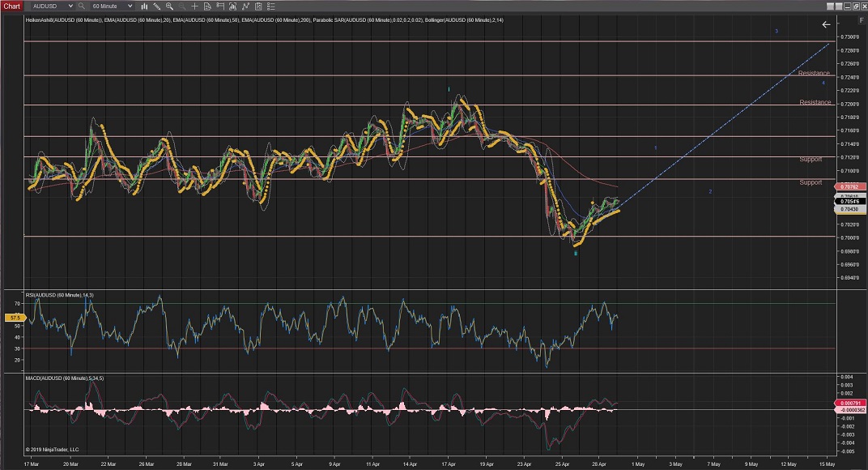
Task: Click the upper Resistance line label
Action: tap(814, 74)
